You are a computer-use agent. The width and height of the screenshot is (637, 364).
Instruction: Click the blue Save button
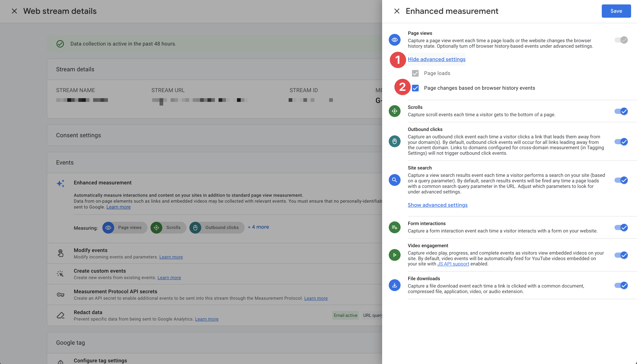pos(616,11)
